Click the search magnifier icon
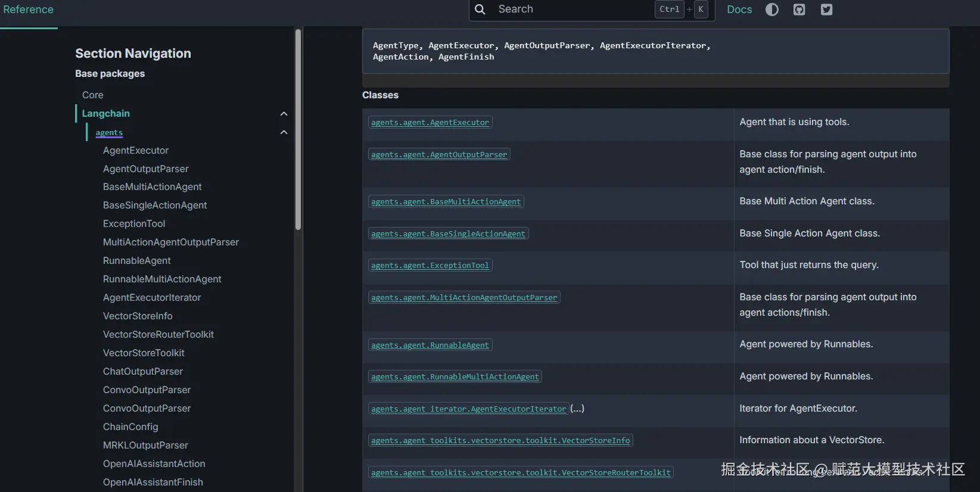980x492 pixels. pyautogui.click(x=480, y=10)
